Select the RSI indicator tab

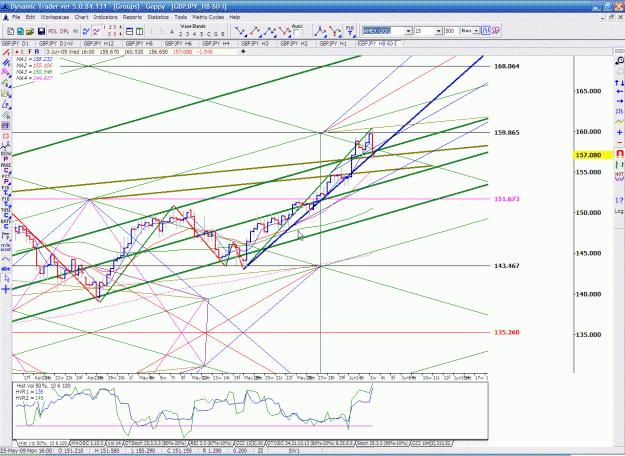click(x=211, y=443)
